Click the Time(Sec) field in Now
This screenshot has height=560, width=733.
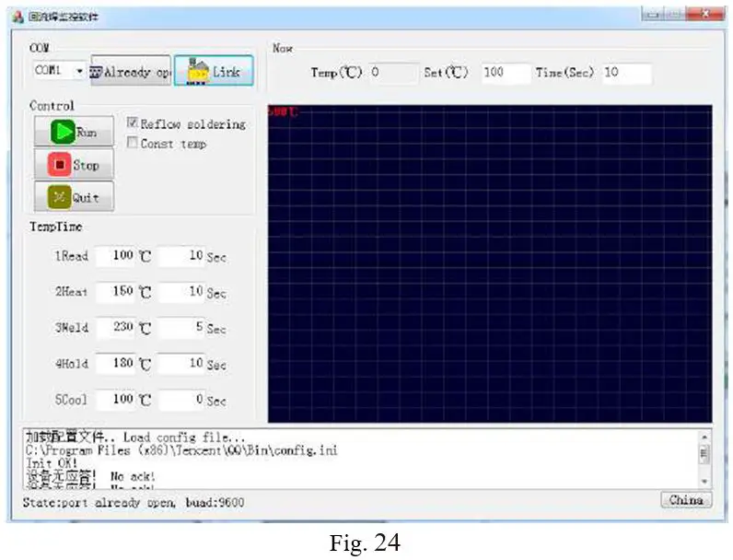point(626,73)
